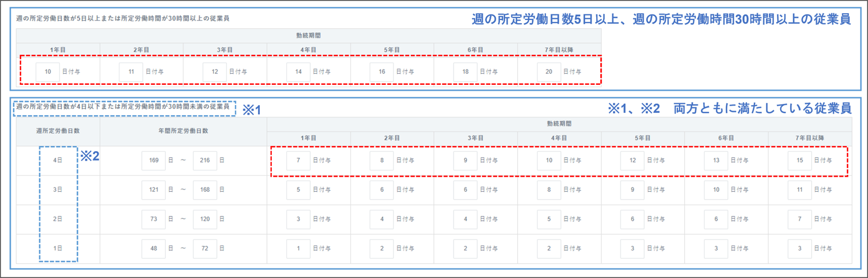
Task: Click the 4日 row 1年目 field showing 7
Action: pyautogui.click(x=299, y=161)
